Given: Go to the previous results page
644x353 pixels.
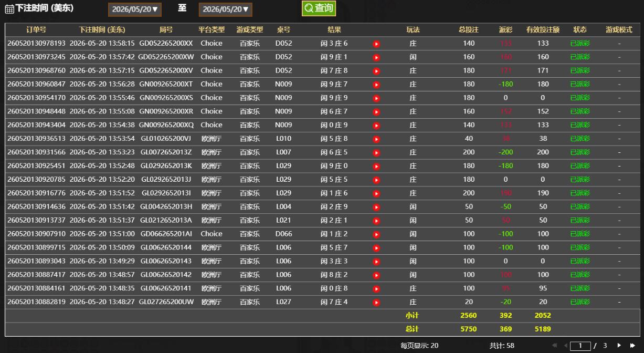Looking at the screenshot, I should (566, 345).
